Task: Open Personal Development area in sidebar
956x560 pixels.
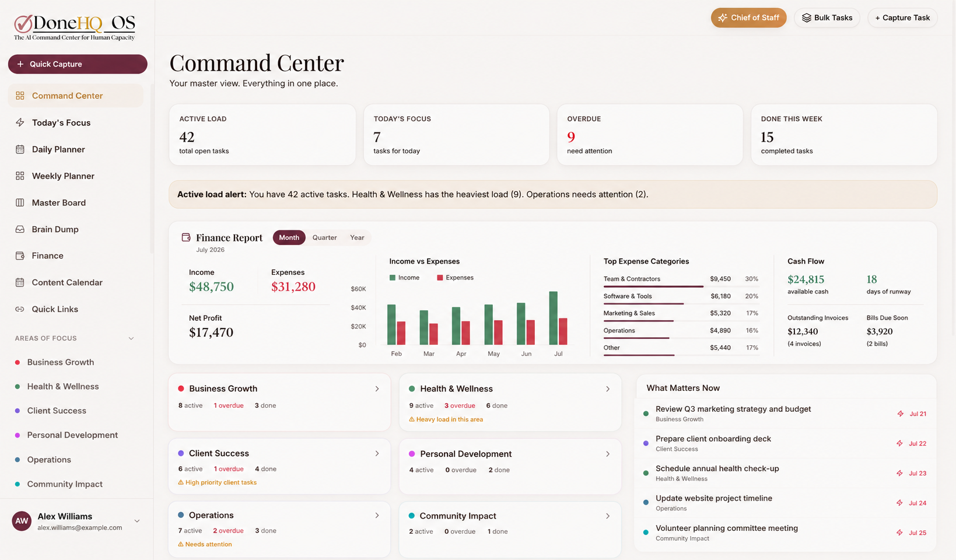Action: pos(72,435)
